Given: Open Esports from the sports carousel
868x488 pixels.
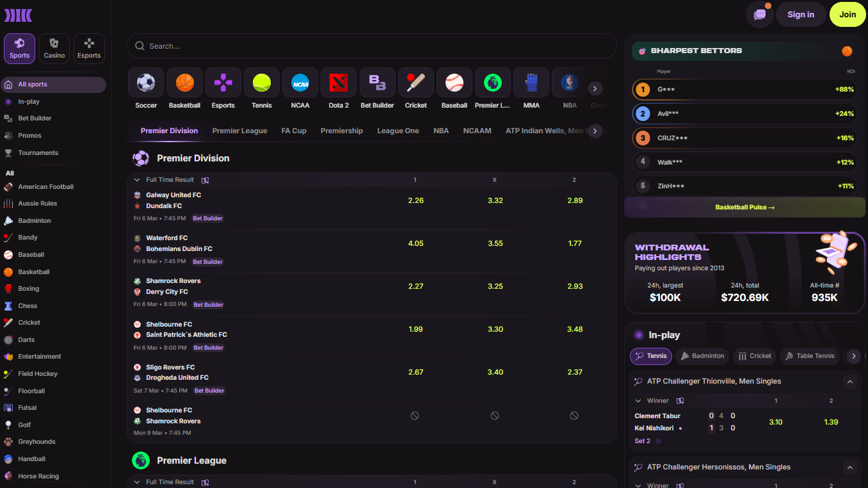Looking at the screenshot, I should pyautogui.click(x=223, y=83).
